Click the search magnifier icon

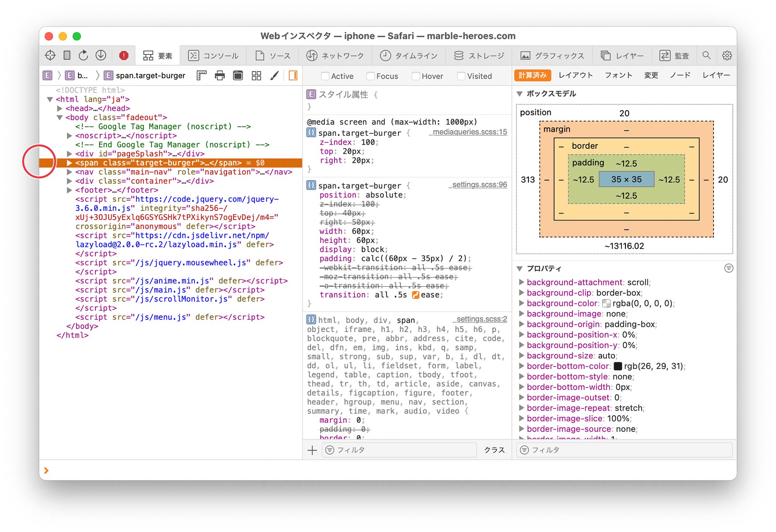pos(707,55)
